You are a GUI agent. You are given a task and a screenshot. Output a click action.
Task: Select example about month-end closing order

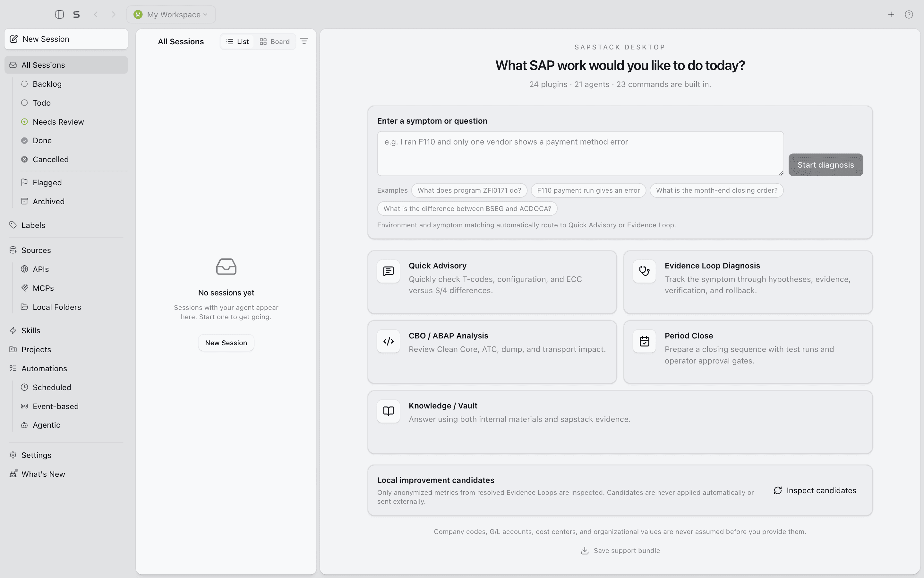pyautogui.click(x=717, y=190)
